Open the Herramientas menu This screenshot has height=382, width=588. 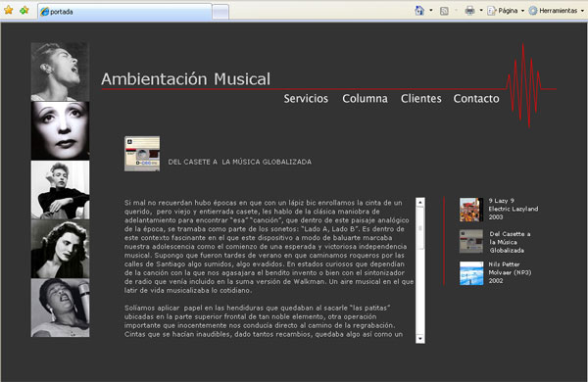click(x=556, y=11)
